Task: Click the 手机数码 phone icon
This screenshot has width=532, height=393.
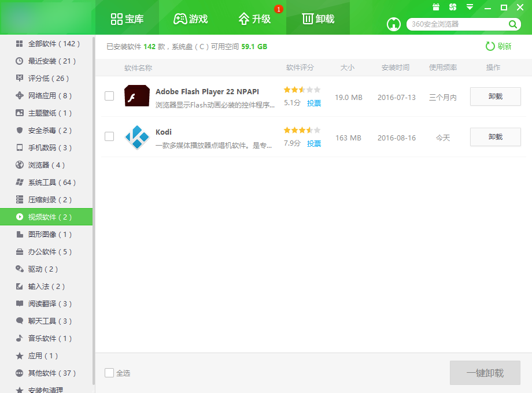Action: click(20, 147)
